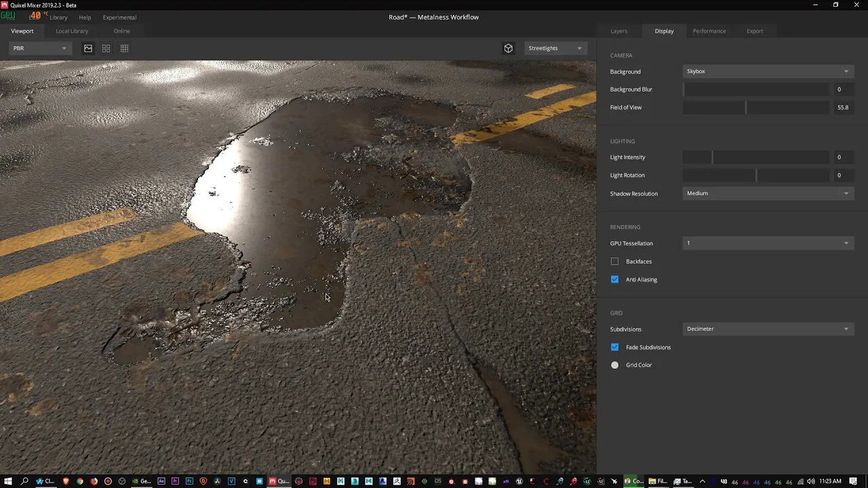Open taskbar Search
Image resolution: width=868 pixels, height=488 pixels.
click(x=24, y=481)
